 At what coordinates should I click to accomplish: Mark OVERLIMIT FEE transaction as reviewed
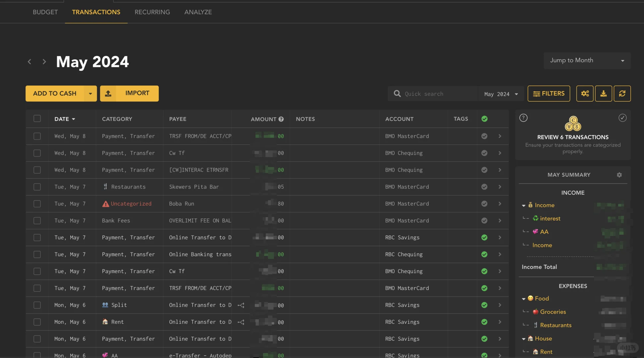coord(484,221)
